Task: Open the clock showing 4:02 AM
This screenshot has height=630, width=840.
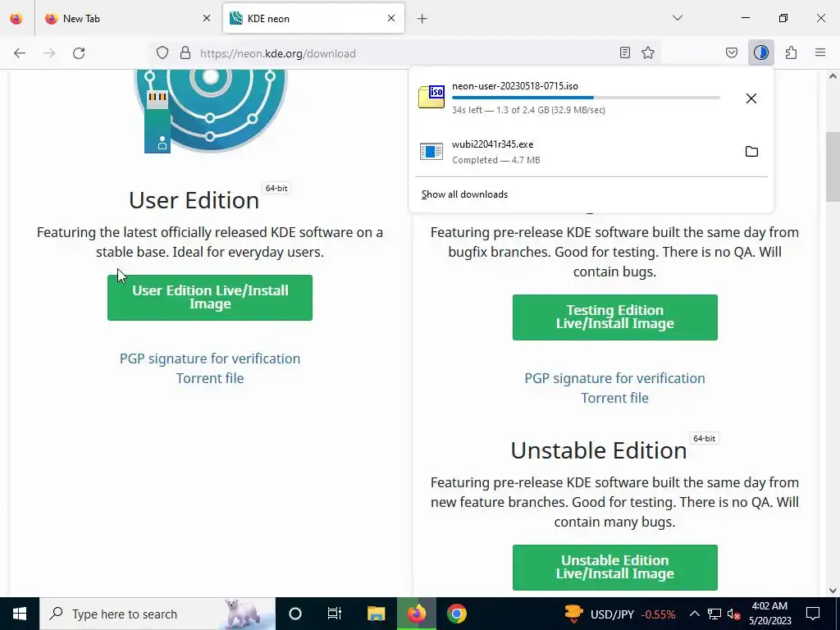Action: pyautogui.click(x=769, y=614)
